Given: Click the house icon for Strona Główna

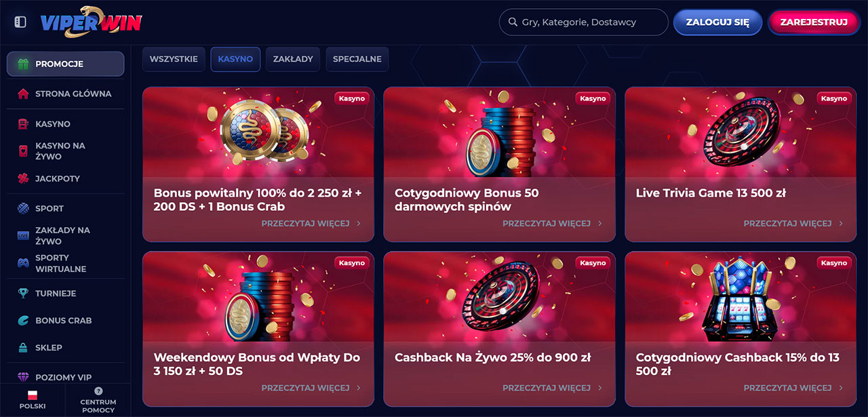Looking at the screenshot, I should pos(23,94).
